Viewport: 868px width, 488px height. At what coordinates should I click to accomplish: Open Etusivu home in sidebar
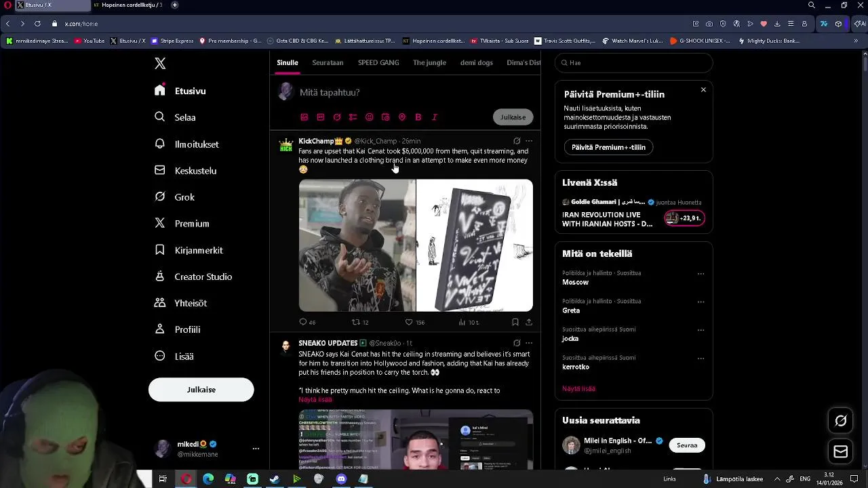pos(180,91)
